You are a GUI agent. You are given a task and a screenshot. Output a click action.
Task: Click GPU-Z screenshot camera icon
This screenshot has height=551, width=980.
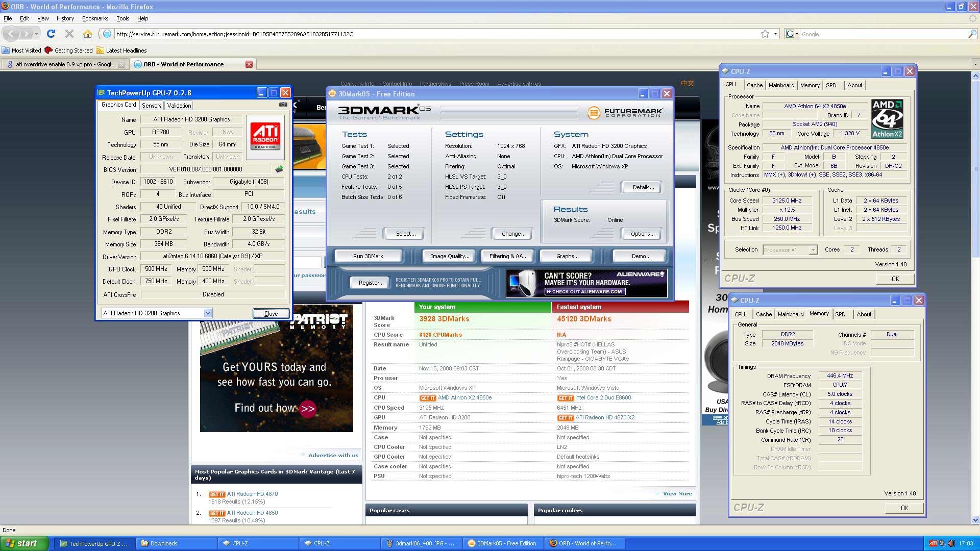click(283, 105)
